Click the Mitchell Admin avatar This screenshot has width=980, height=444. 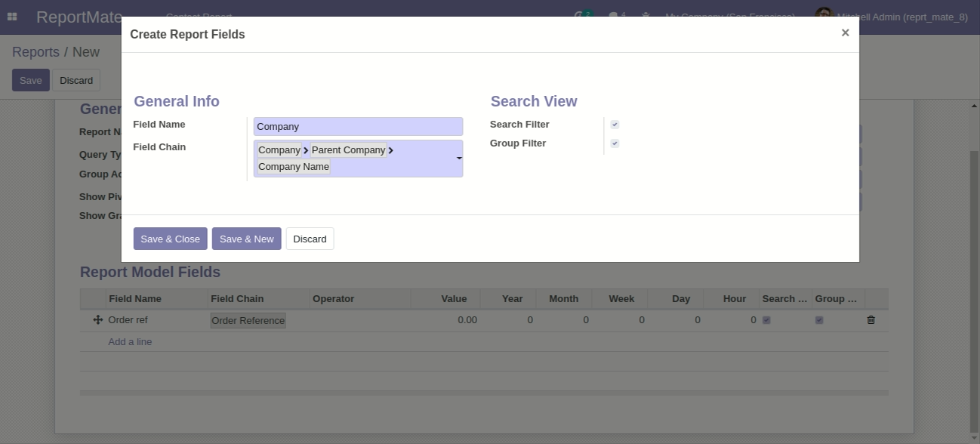[x=823, y=16]
